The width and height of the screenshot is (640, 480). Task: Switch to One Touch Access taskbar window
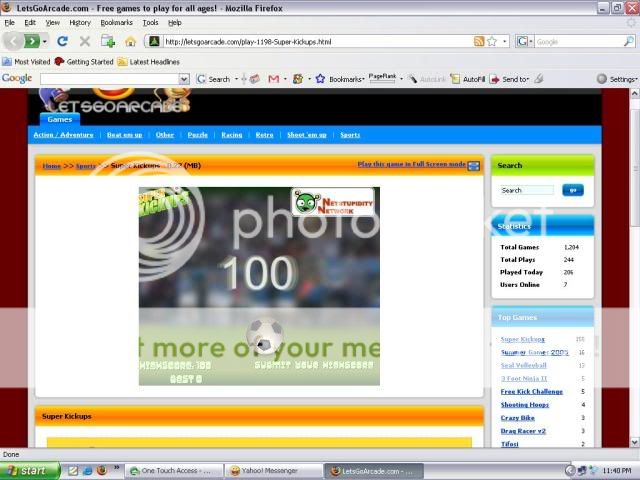[174, 471]
